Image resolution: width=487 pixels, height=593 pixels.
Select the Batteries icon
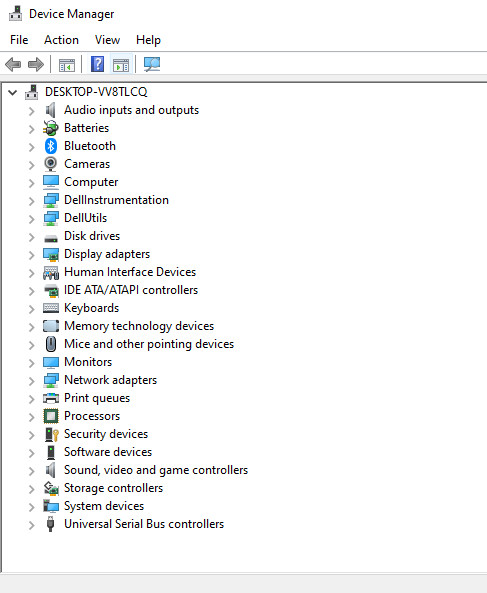[x=51, y=128]
